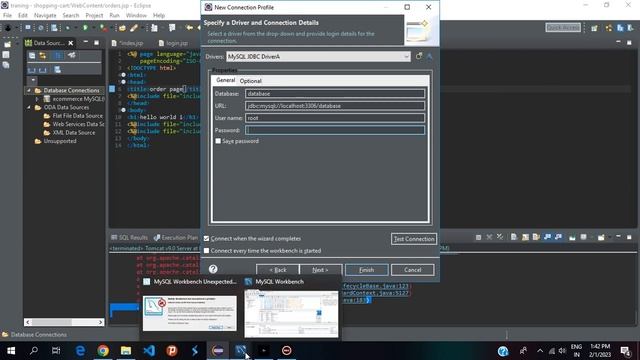Click the Edit Driver Definition triangle icon

pos(429,56)
